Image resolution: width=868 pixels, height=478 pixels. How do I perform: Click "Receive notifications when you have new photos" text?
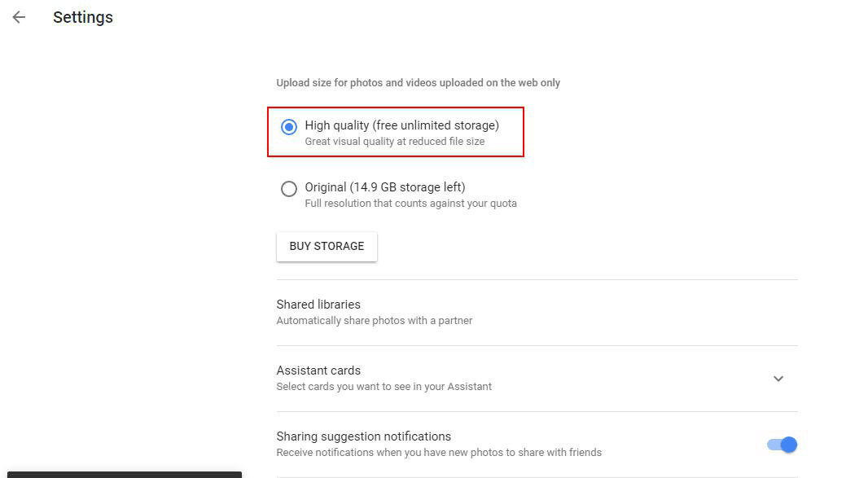tap(439, 453)
